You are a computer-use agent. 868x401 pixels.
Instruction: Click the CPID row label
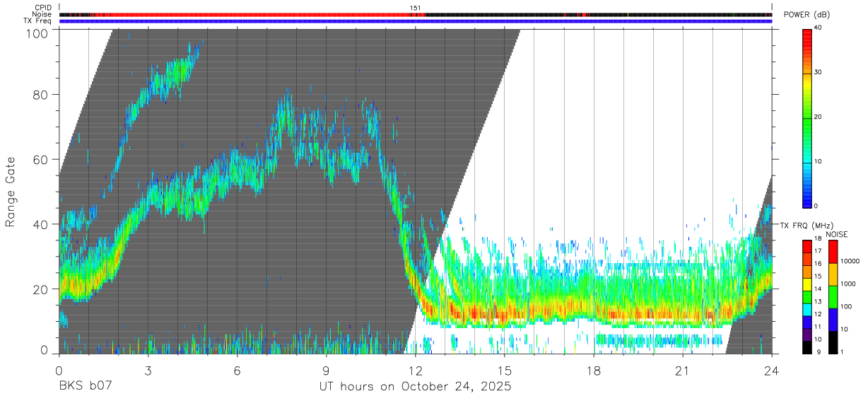43,8
